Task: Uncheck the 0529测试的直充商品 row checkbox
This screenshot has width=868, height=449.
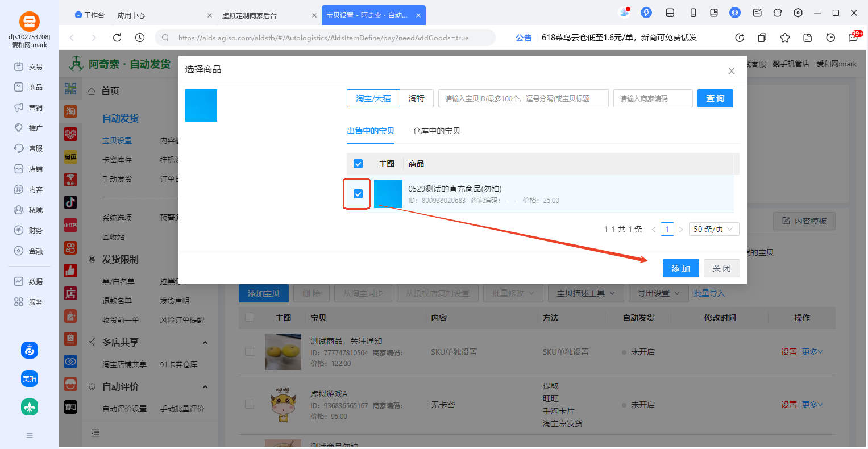Action: (x=358, y=194)
